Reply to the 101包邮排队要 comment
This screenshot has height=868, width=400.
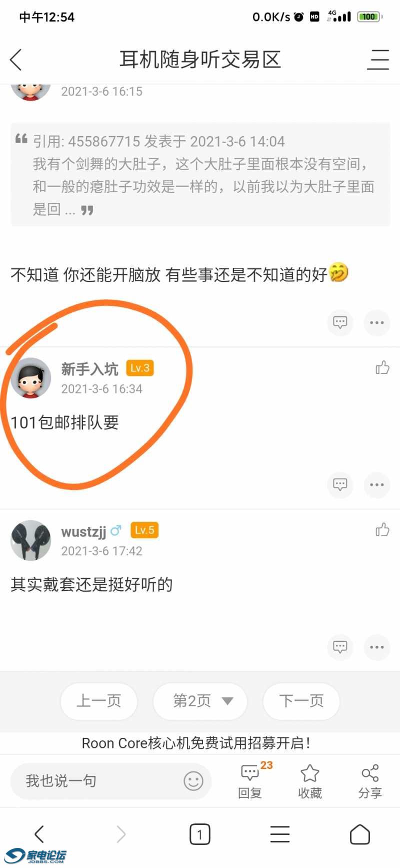(340, 485)
